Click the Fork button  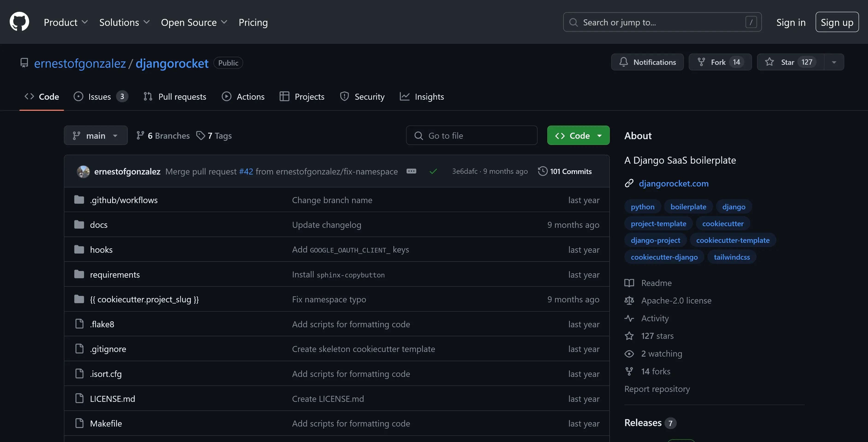click(x=720, y=62)
